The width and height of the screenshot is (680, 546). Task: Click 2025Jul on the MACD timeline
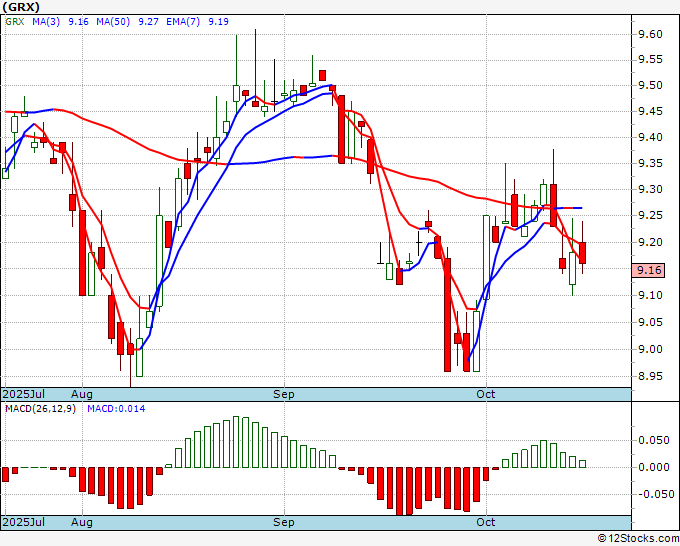(x=24, y=522)
